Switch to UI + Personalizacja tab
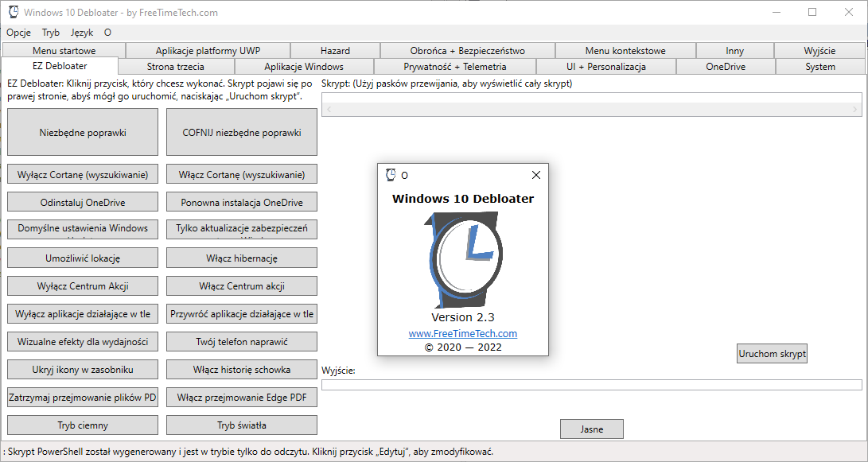 [x=606, y=66]
